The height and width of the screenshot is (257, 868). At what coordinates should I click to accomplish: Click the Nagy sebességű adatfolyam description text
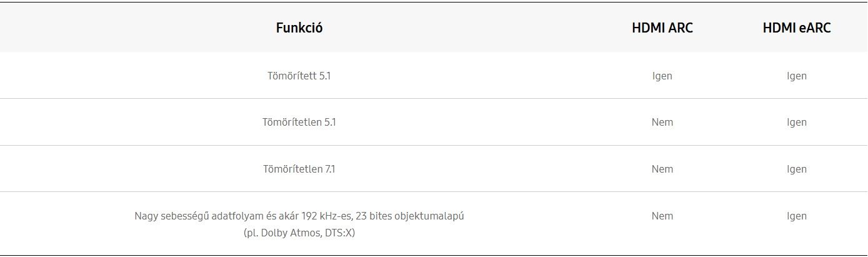click(299, 216)
